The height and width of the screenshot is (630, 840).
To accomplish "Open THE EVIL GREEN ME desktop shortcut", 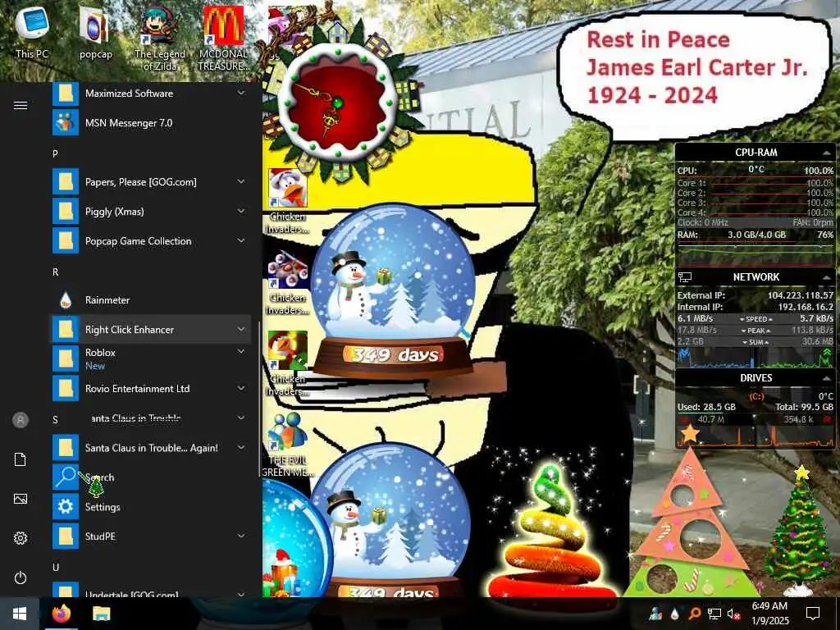I will pyautogui.click(x=288, y=445).
